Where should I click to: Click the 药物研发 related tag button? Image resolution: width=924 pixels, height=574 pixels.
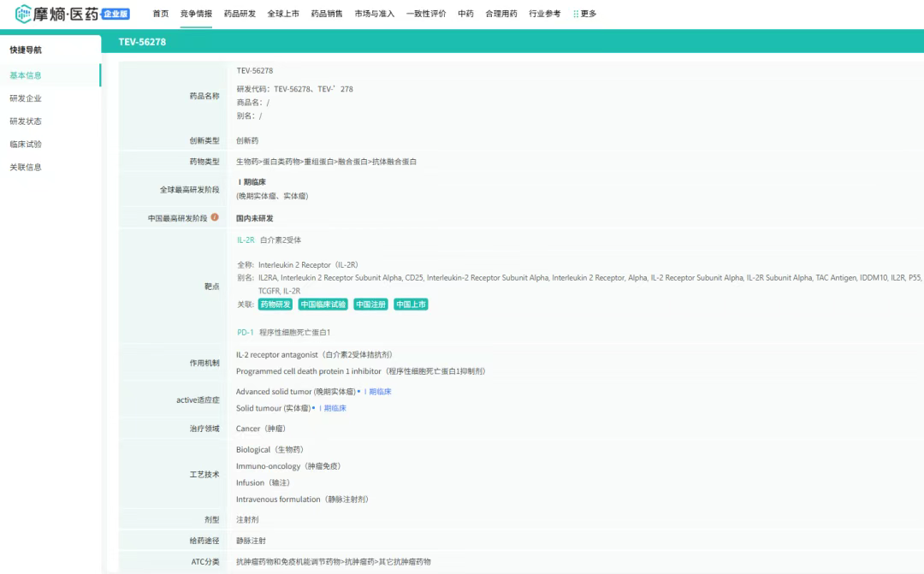pyautogui.click(x=275, y=305)
